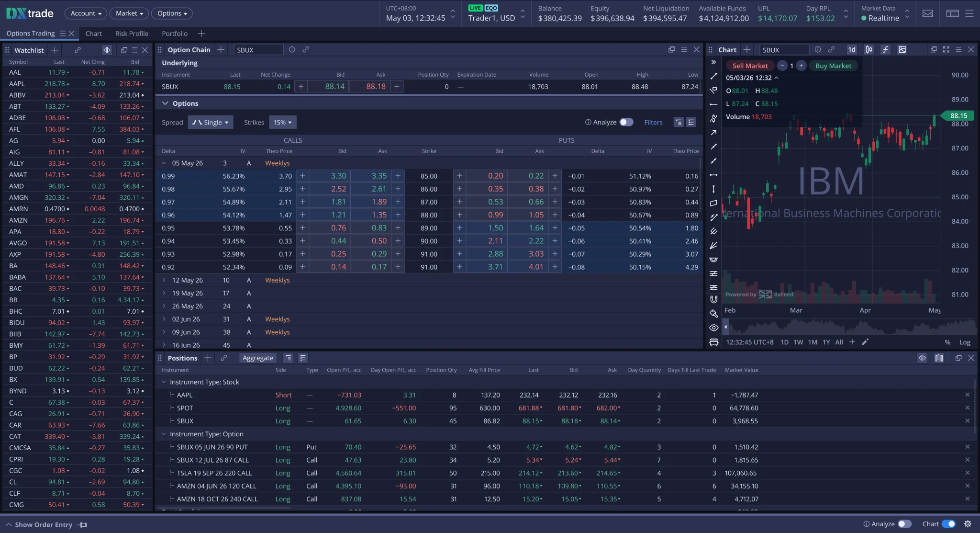Image resolution: width=980 pixels, height=533 pixels.
Task: Select chart type candlestick icon
Action: (x=869, y=49)
